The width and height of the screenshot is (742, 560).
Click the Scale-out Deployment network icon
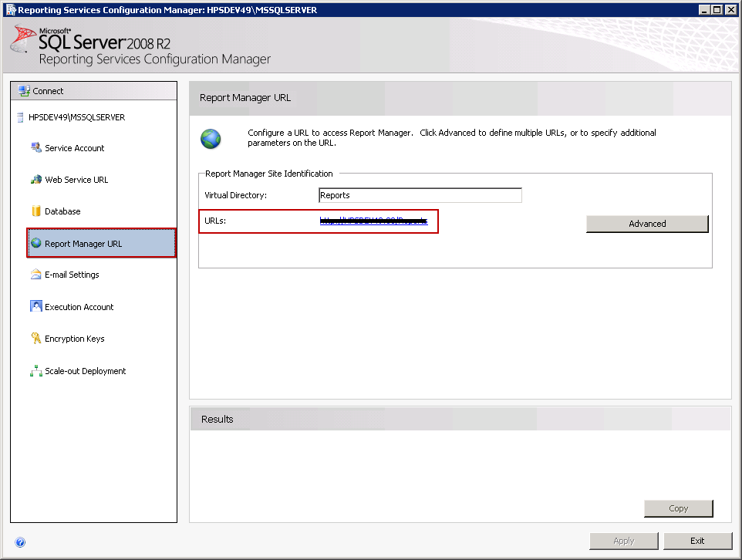[x=36, y=371]
